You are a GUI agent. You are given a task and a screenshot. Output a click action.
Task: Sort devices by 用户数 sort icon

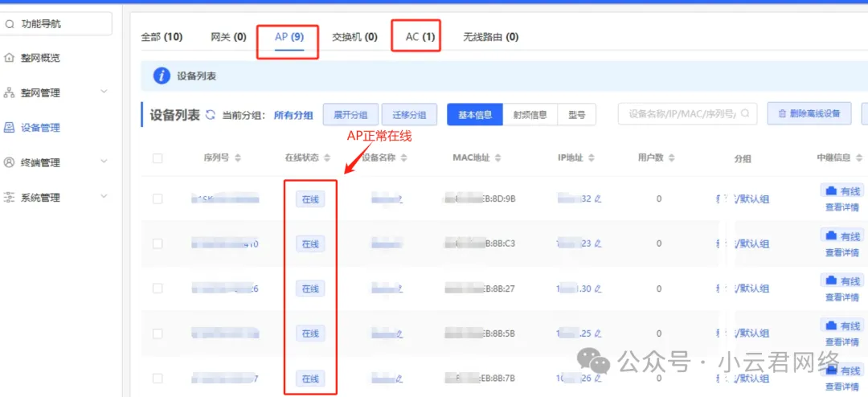(x=674, y=158)
